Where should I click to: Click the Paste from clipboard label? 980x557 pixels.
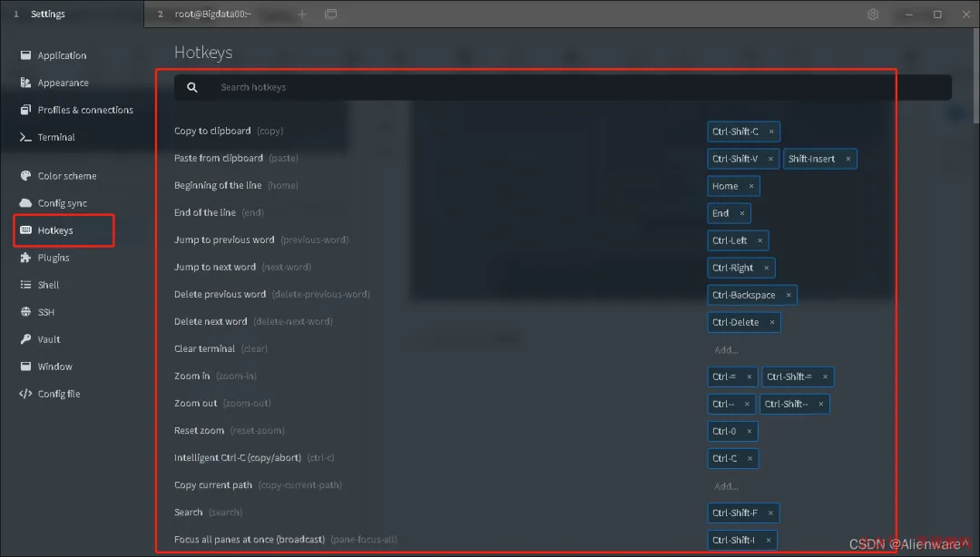point(219,158)
